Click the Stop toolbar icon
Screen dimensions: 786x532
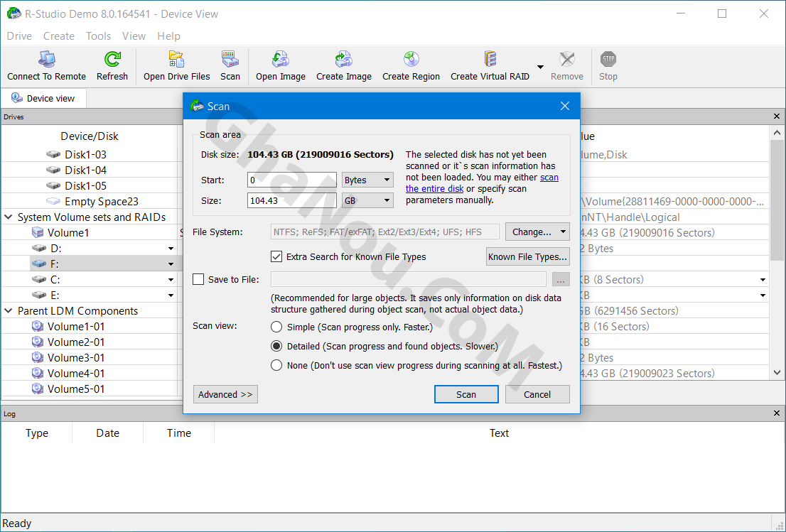tap(608, 60)
